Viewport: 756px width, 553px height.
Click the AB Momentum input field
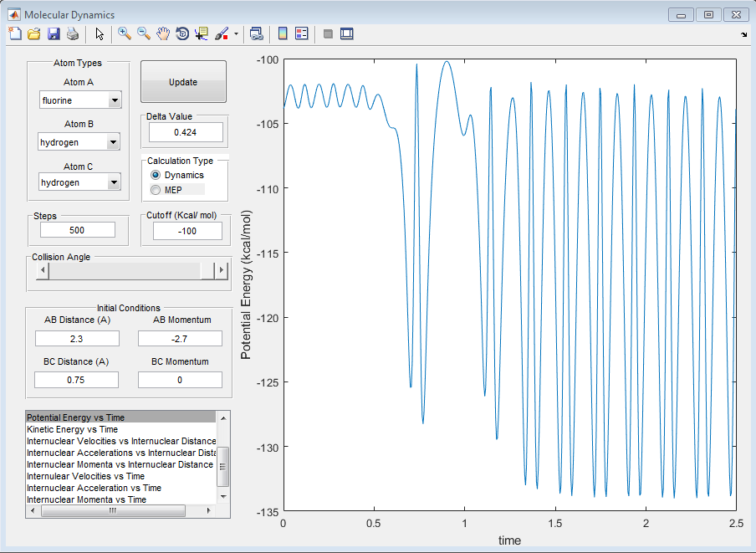pos(180,338)
